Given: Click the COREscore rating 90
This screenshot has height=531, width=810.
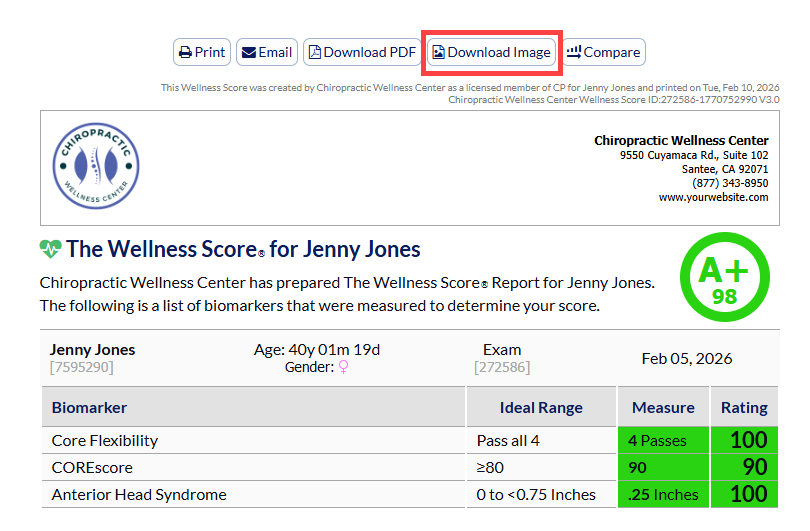Looking at the screenshot, I should 744,467.
